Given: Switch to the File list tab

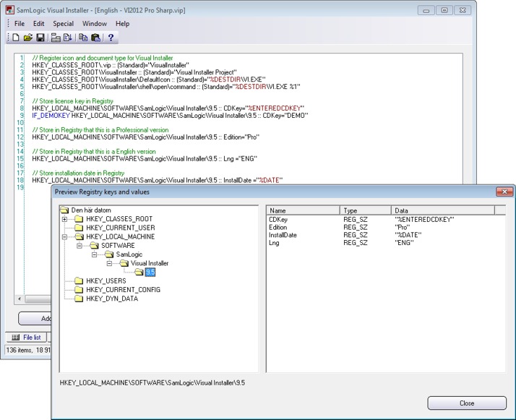Looking at the screenshot, I should (x=26, y=338).
